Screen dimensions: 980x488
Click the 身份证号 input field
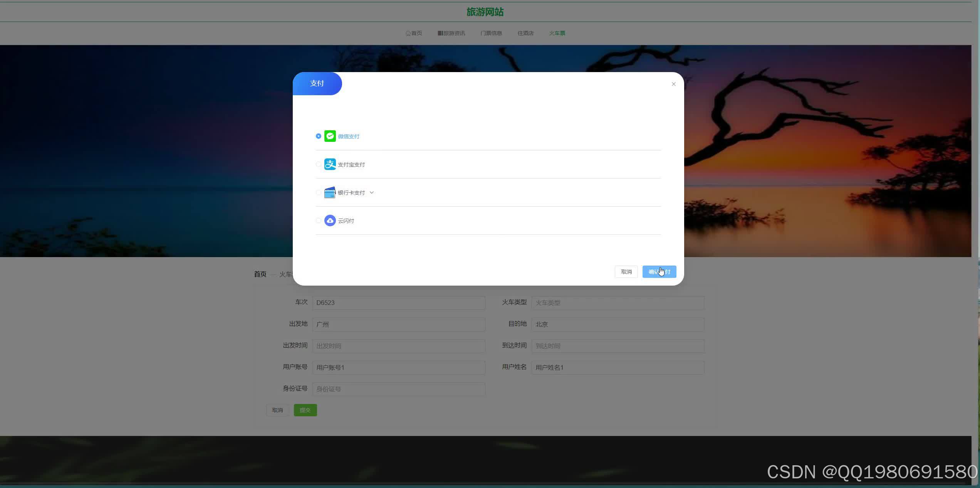(x=398, y=389)
